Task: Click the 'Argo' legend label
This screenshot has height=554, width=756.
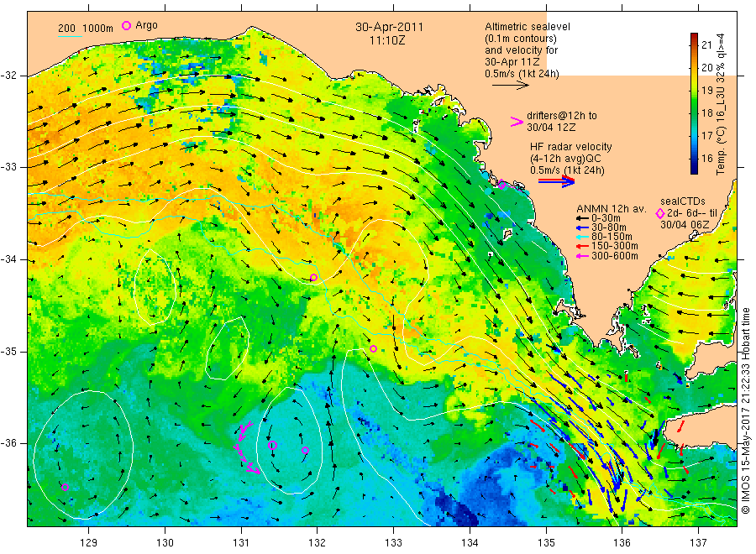Action: pyautogui.click(x=146, y=25)
